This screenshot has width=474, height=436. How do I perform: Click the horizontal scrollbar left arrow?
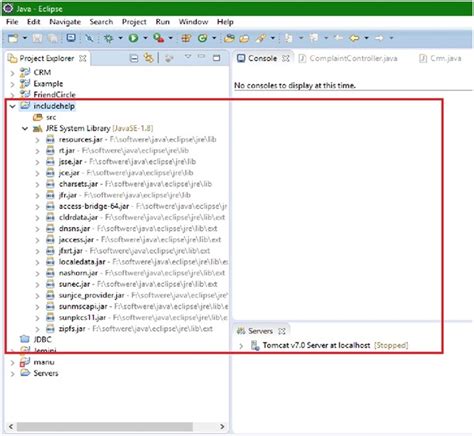[x=11, y=427]
